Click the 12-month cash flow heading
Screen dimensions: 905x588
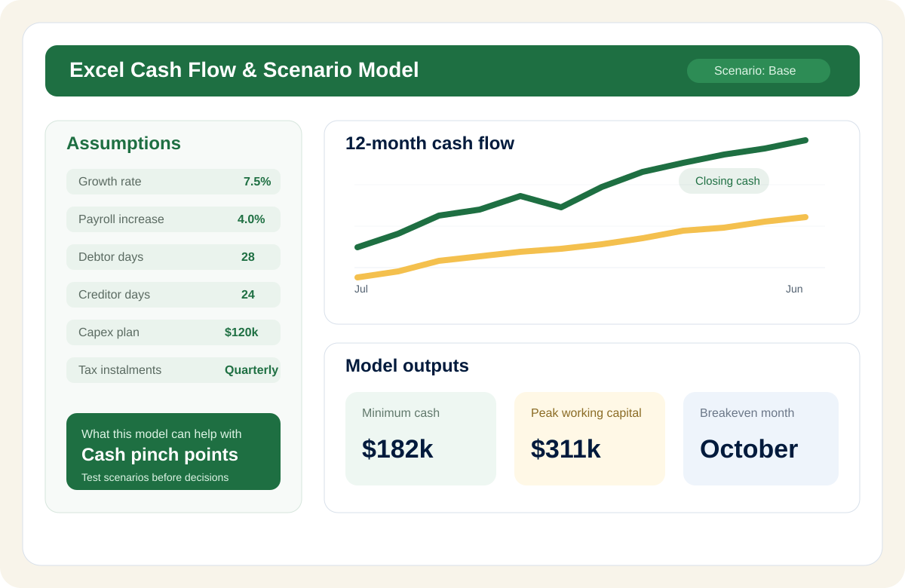click(x=430, y=143)
